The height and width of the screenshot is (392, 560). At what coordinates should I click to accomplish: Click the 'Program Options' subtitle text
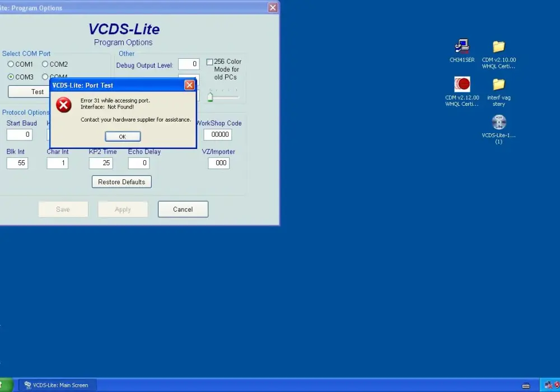click(123, 43)
